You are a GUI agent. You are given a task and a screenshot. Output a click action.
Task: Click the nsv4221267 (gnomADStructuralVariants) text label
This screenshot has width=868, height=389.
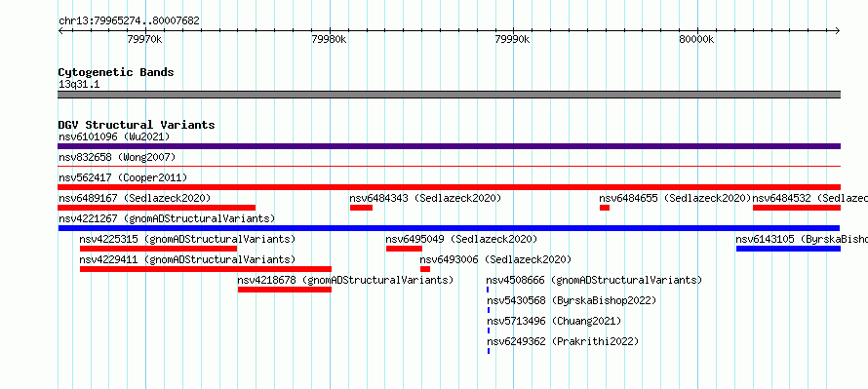[x=167, y=218]
